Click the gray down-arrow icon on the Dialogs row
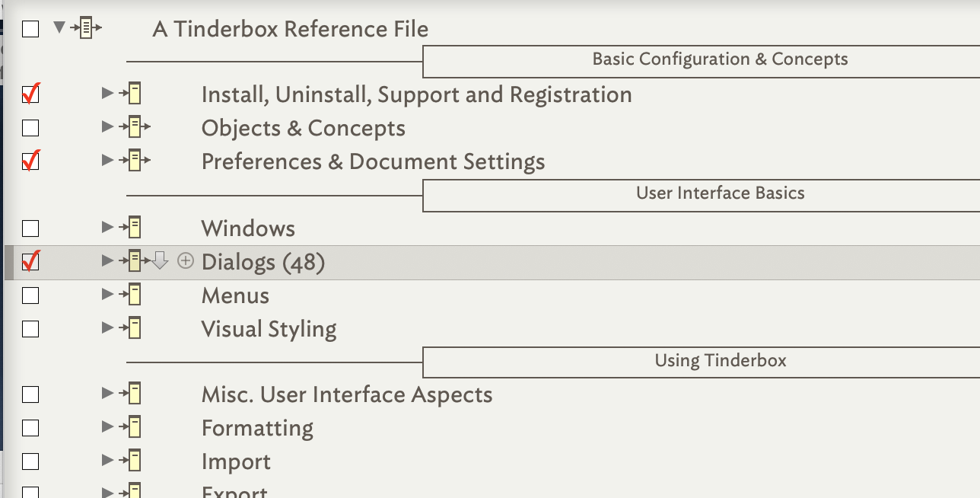The width and height of the screenshot is (980, 498). (x=160, y=260)
